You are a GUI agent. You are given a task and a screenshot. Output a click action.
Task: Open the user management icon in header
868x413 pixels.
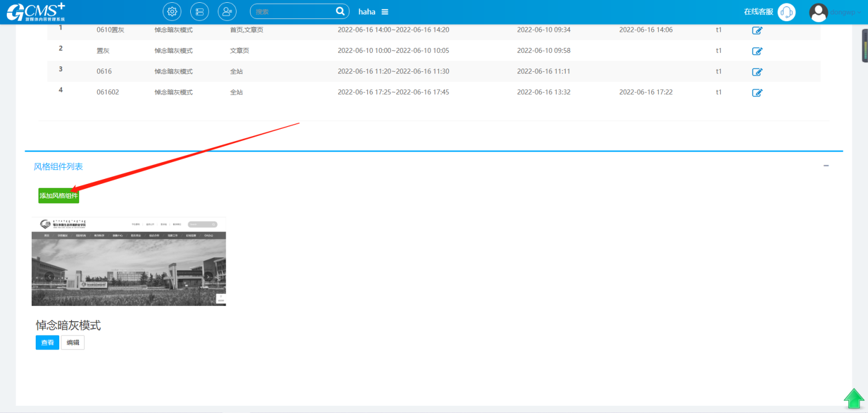tap(226, 12)
